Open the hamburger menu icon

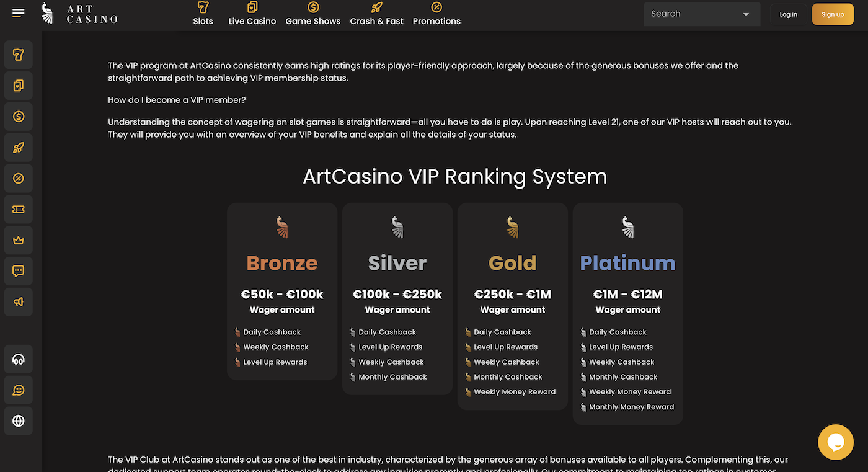(x=19, y=13)
